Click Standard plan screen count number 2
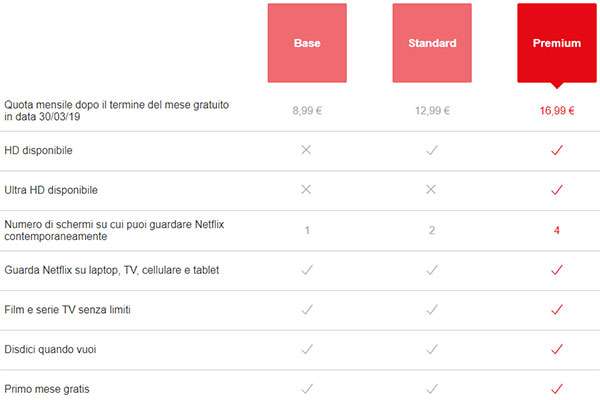 (x=432, y=230)
